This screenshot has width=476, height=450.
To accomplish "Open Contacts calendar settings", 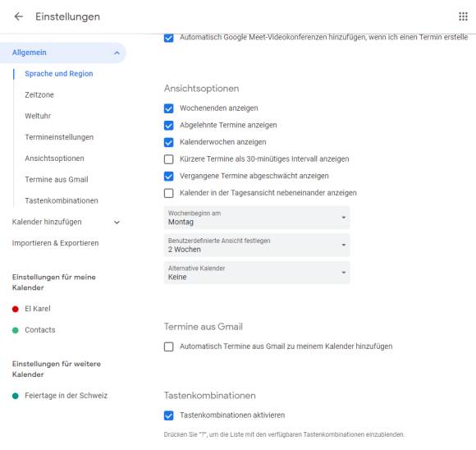I will coord(40,330).
